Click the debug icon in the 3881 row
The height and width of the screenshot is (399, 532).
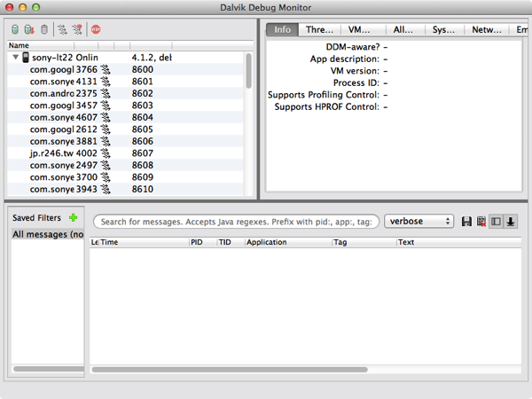106,141
